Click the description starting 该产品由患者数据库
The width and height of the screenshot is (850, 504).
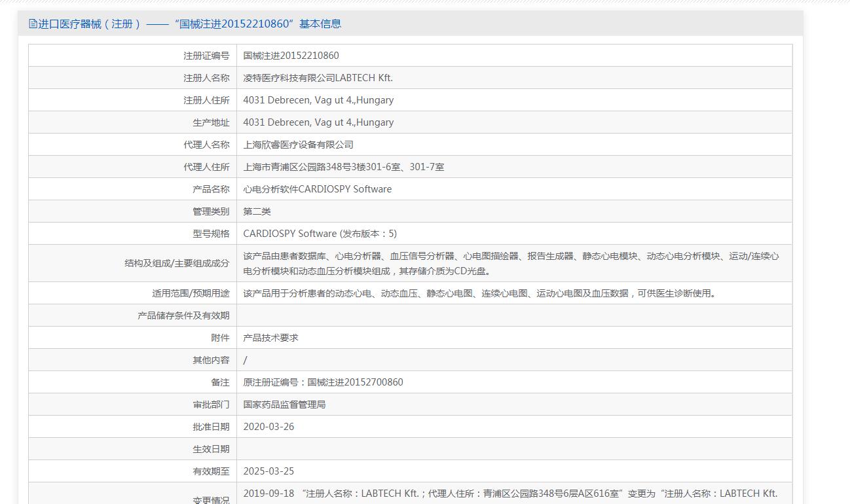tap(511, 263)
